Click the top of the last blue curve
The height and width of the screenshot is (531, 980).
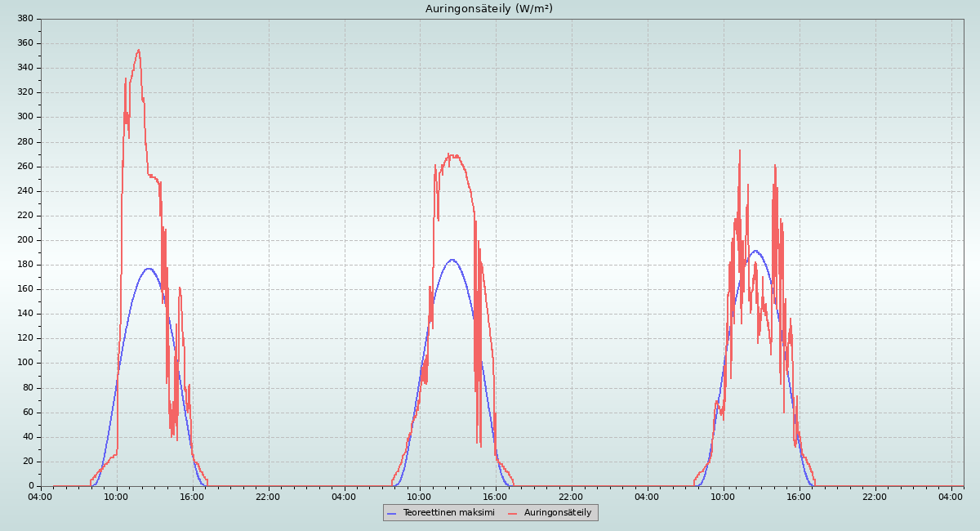[755, 251]
